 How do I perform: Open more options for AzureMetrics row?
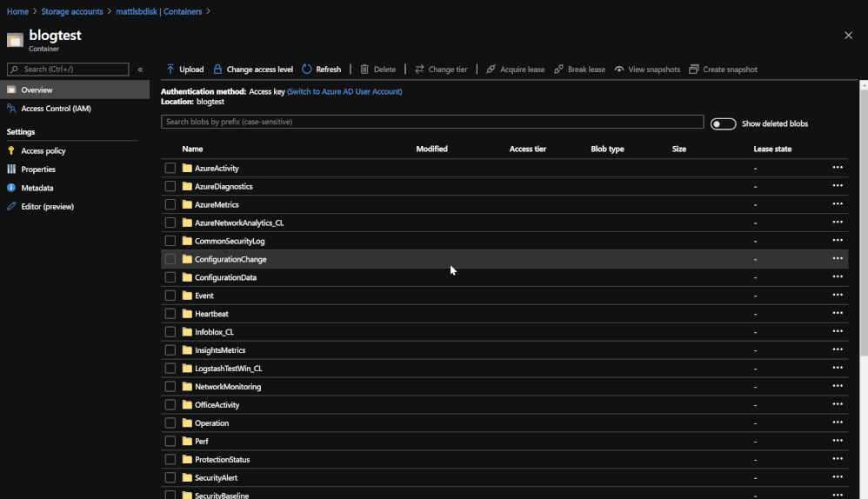(x=838, y=203)
